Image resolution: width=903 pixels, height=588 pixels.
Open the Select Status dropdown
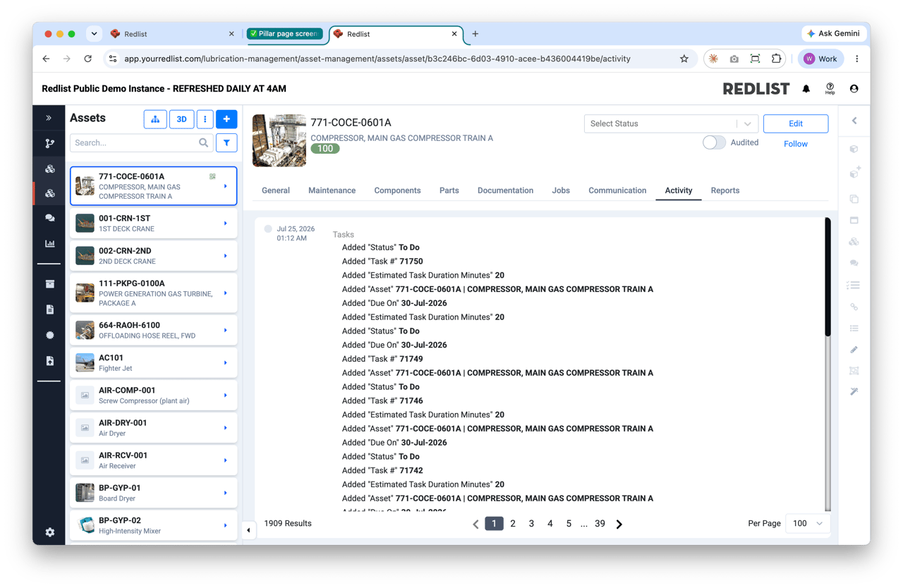click(670, 123)
